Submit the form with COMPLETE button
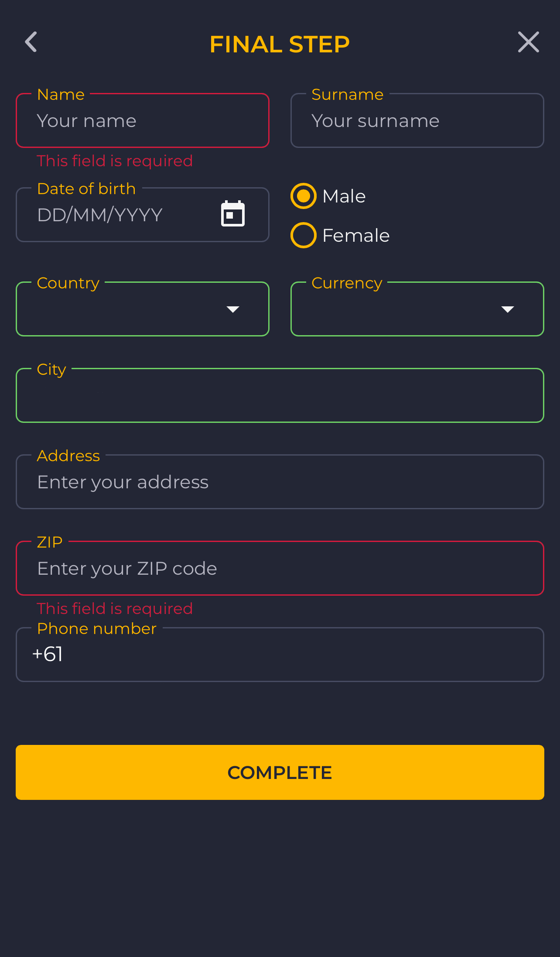The height and width of the screenshot is (957, 560). pyautogui.click(x=280, y=772)
